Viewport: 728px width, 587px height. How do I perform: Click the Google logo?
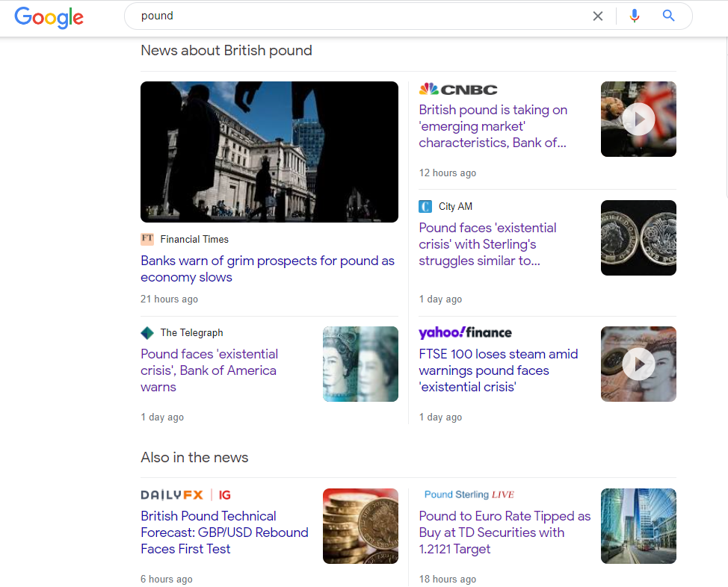(49, 16)
